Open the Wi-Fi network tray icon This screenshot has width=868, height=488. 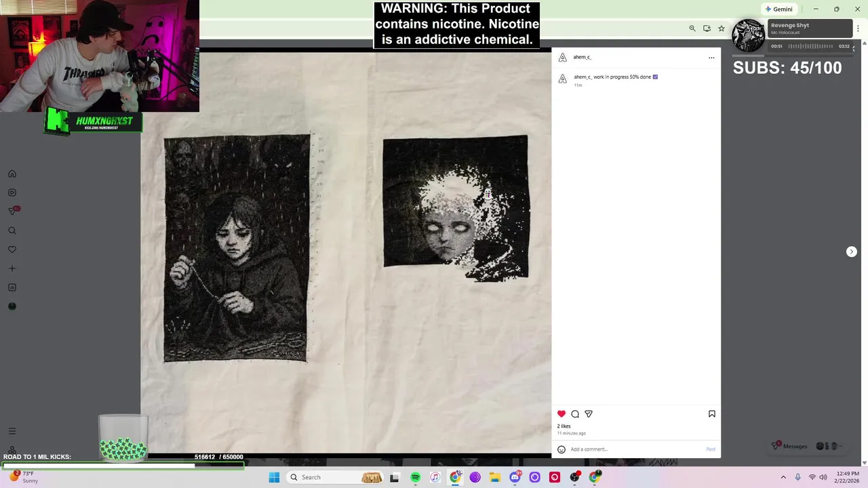(812, 477)
